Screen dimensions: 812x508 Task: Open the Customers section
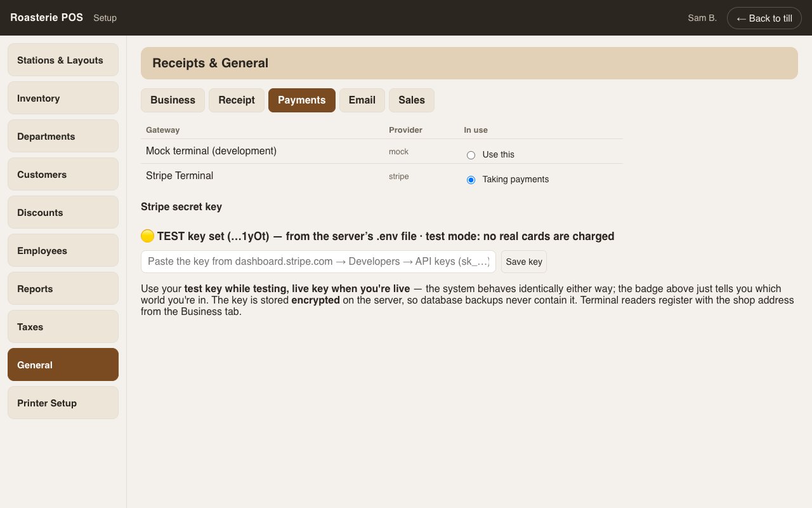coord(63,174)
